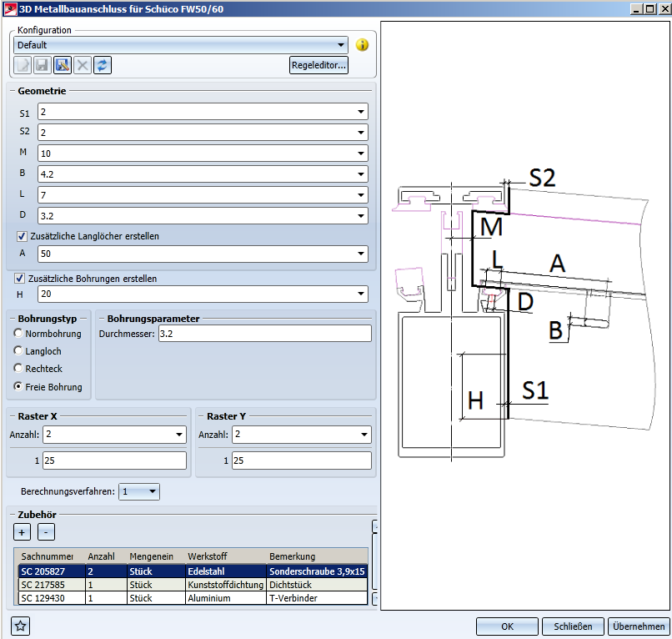Click the application icon in title bar

click(10, 8)
